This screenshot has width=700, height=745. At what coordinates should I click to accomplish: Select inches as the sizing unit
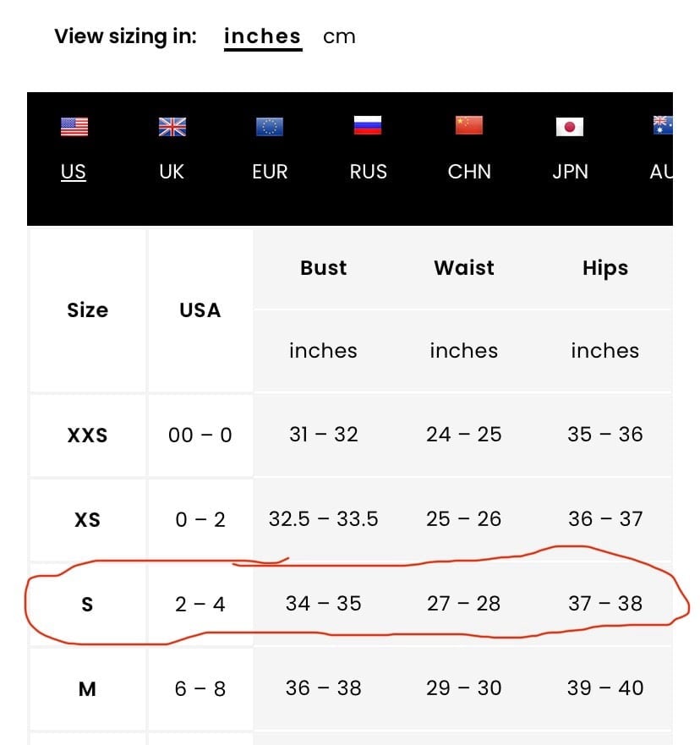pyautogui.click(x=263, y=37)
